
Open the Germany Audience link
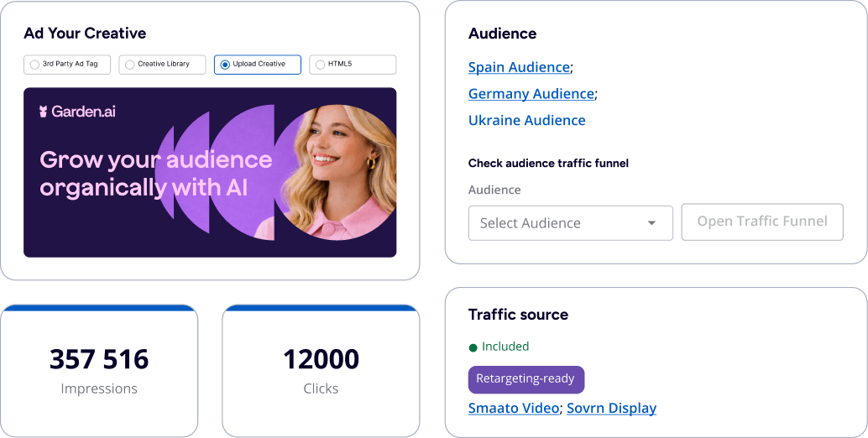[531, 94]
